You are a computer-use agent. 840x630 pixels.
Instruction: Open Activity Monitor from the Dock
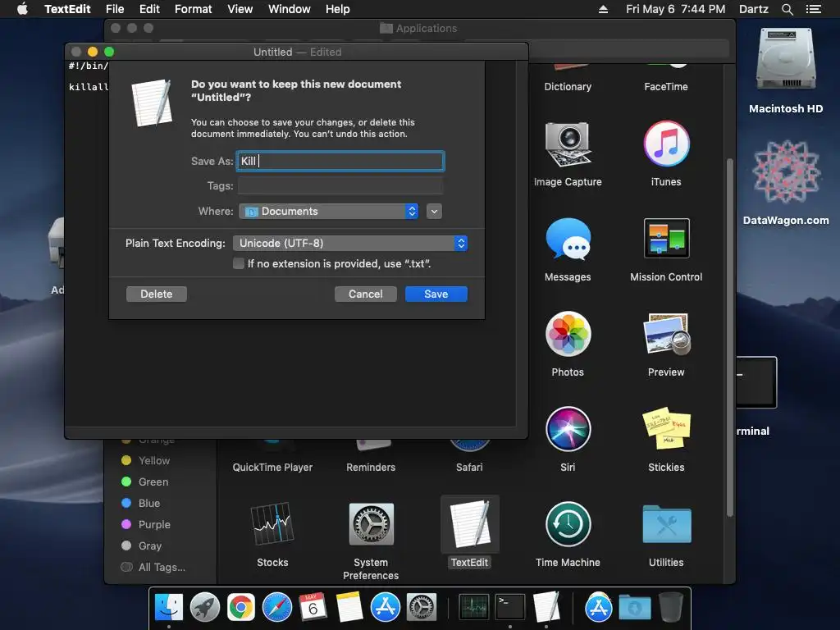pos(473,607)
